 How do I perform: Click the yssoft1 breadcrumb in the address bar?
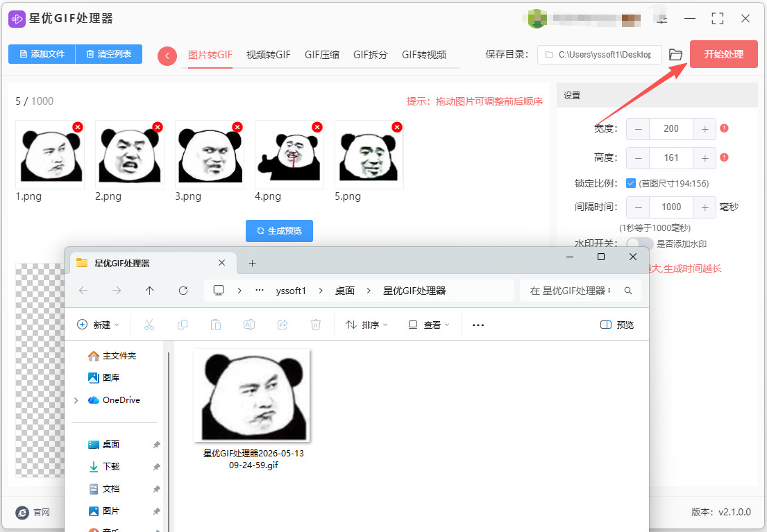[291, 291]
